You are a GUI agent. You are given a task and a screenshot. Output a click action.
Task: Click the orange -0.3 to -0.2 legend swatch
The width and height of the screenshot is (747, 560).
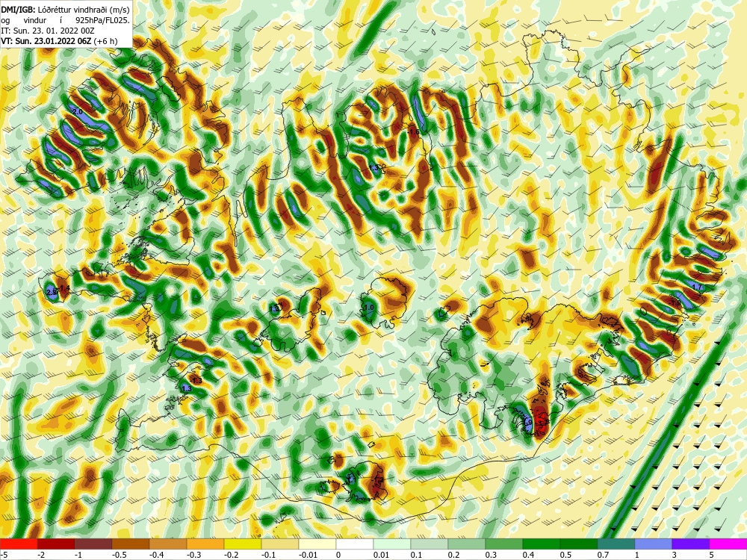coord(205,544)
